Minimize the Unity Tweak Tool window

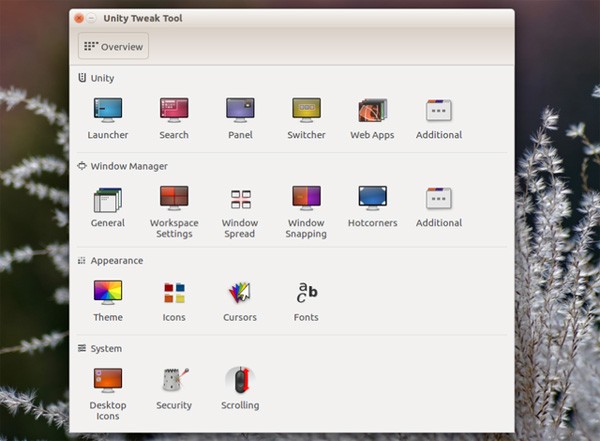pos(91,18)
